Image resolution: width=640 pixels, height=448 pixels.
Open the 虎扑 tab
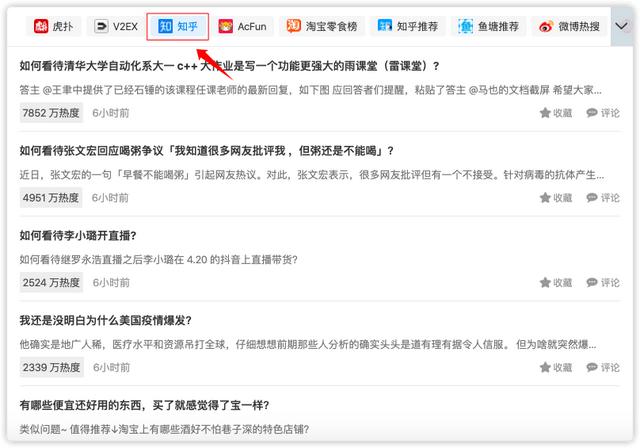[x=54, y=27]
